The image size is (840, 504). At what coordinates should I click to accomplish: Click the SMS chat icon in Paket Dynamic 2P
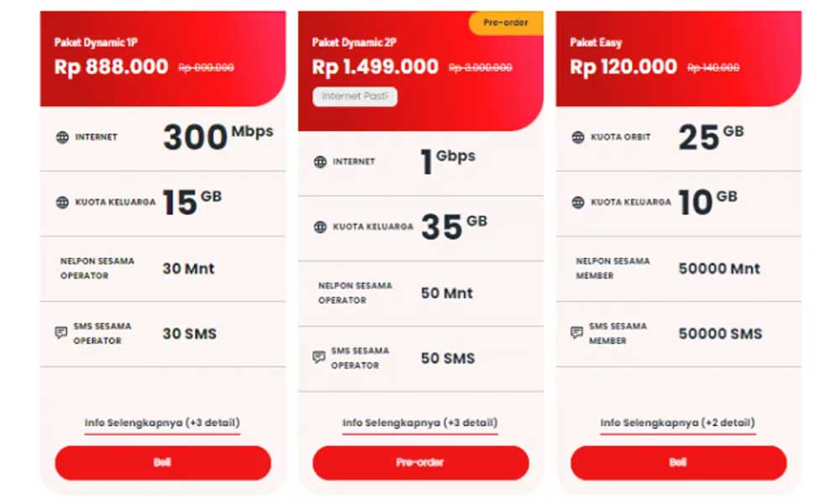(318, 357)
